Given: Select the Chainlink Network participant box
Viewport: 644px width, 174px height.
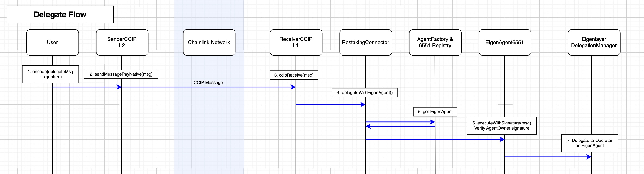Looking at the screenshot, I should [209, 42].
